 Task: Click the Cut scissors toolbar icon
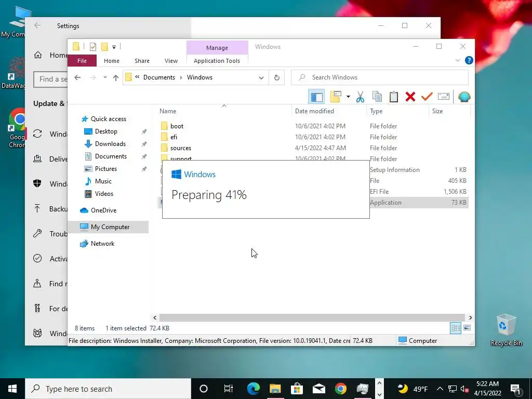pyautogui.click(x=360, y=97)
